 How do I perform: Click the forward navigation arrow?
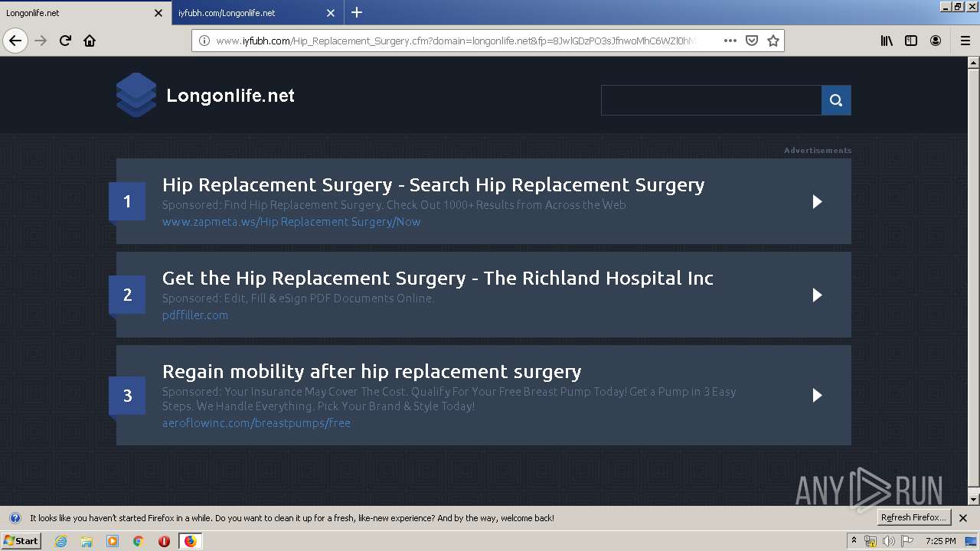tap(41, 41)
